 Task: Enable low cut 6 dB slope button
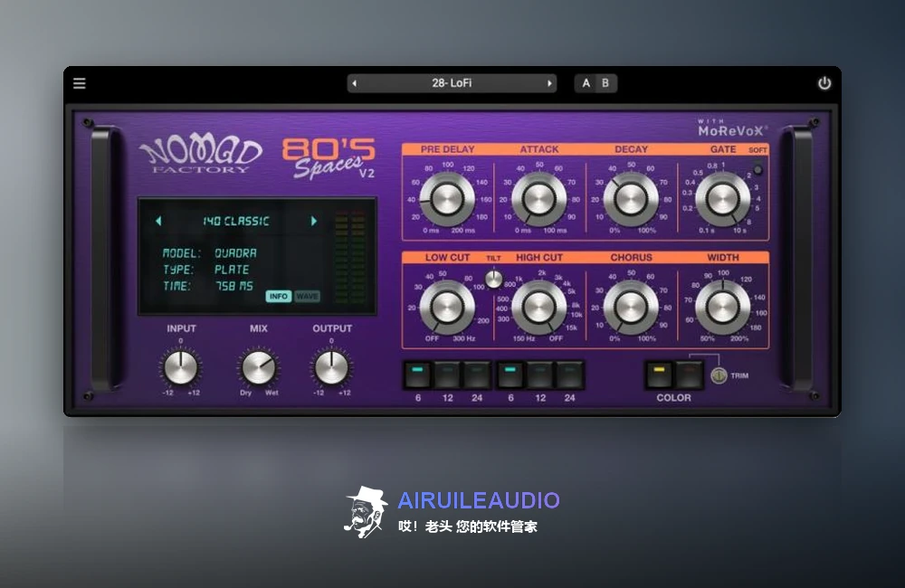(418, 375)
